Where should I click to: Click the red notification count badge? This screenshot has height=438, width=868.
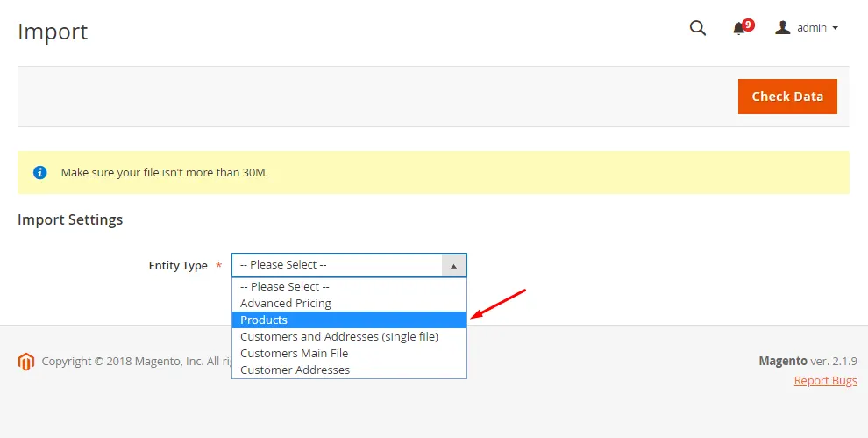pyautogui.click(x=748, y=25)
